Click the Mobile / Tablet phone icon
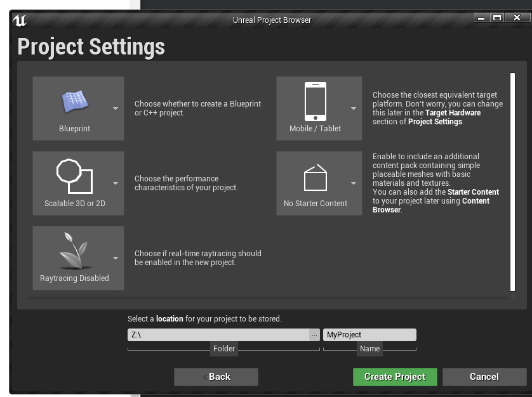Screen dimensions: 532x397 coord(315,101)
